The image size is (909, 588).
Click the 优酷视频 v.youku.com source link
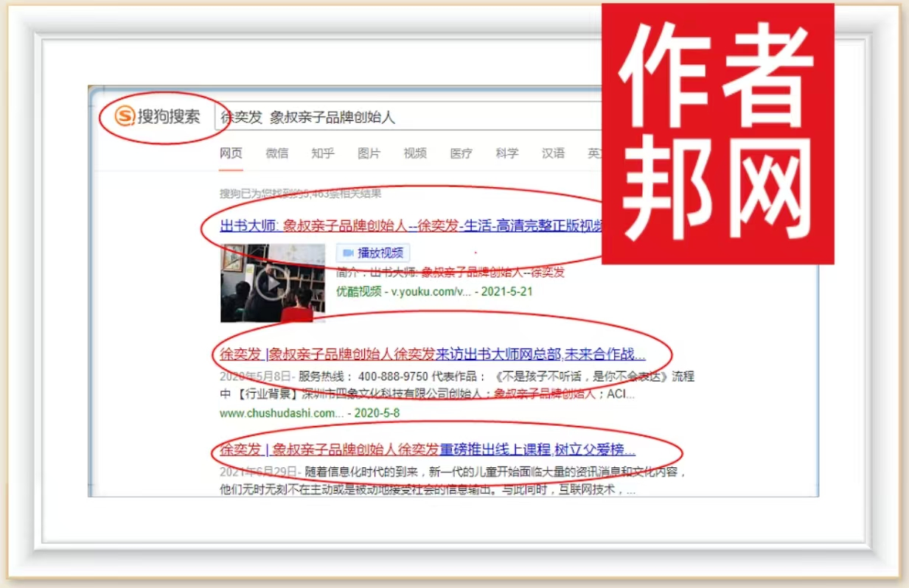[403, 291]
